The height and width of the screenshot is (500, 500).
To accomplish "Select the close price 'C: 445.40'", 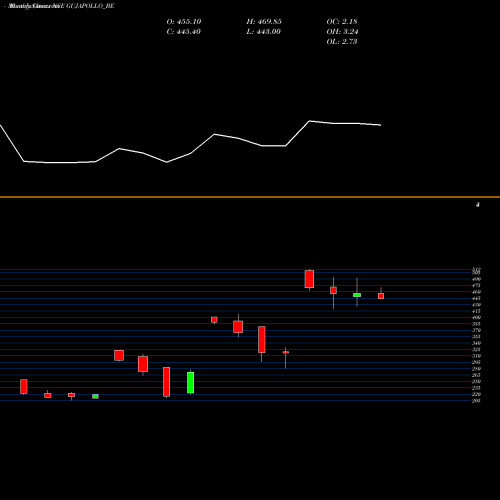I will click(184, 32).
